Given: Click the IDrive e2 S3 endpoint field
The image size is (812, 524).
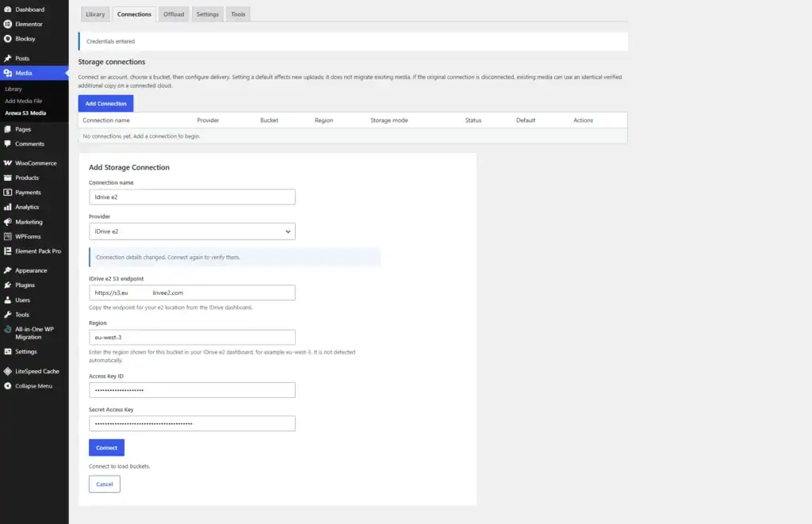Looking at the screenshot, I should [192, 293].
